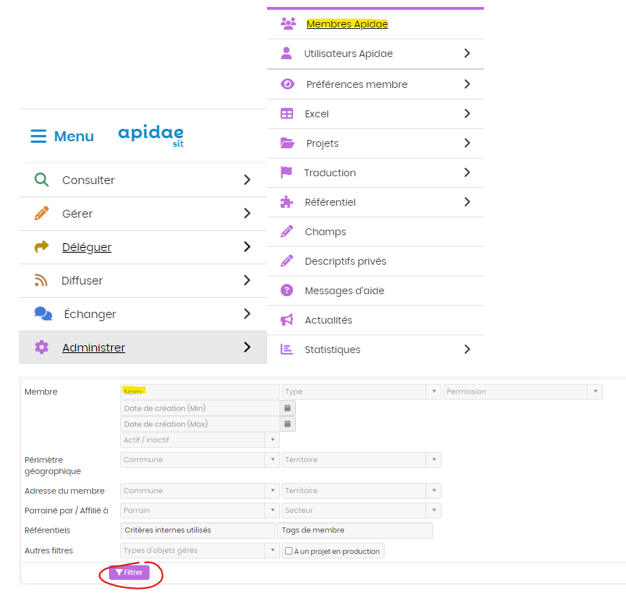Click the Champs pencil icon
Screen dimensions: 626x596
point(287,232)
